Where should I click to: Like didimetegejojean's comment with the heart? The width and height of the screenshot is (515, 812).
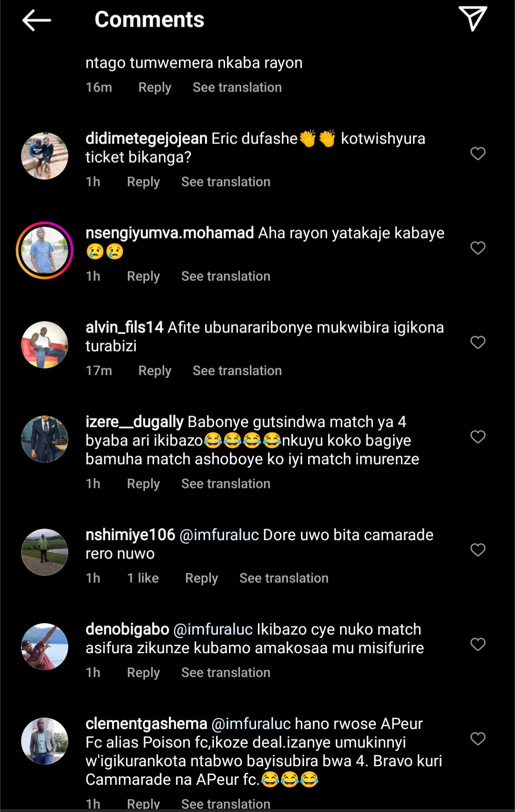point(478,154)
